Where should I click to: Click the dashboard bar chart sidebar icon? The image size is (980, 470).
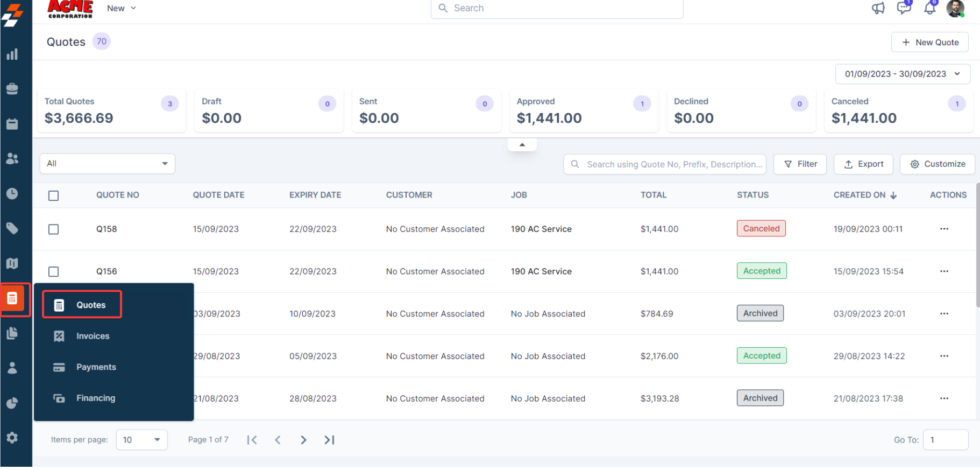tap(12, 54)
